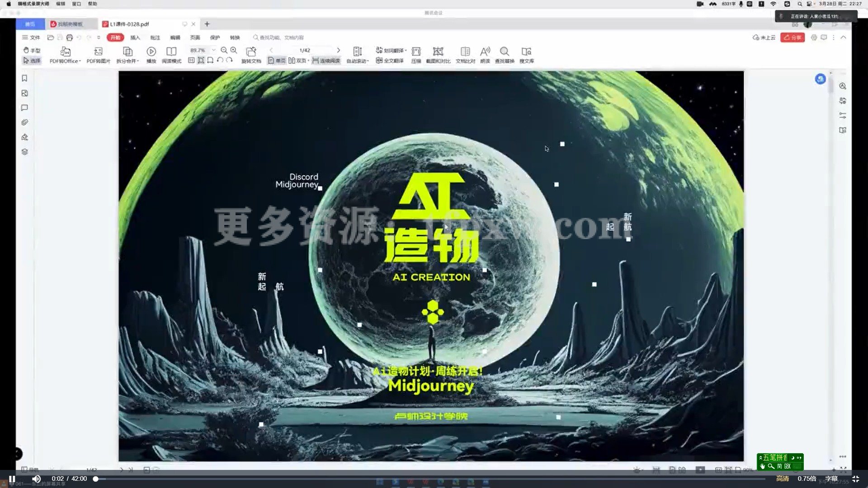The image size is (868, 488).
Task: Toggle 连续阅读 continuous reading
Action: (326, 61)
